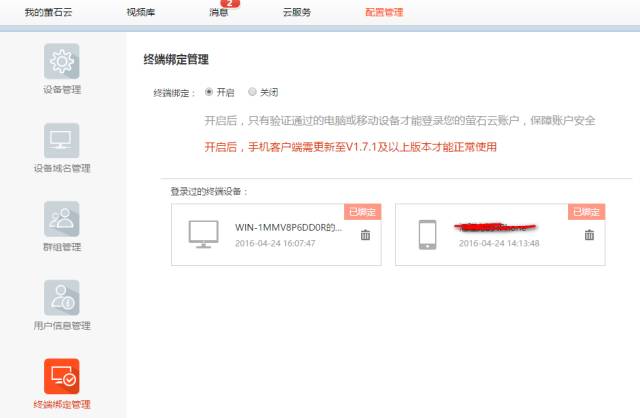Image resolution: width=640 pixels, height=418 pixels.
Task: Click the smartphone icon in mobile device card
Action: 428,235
